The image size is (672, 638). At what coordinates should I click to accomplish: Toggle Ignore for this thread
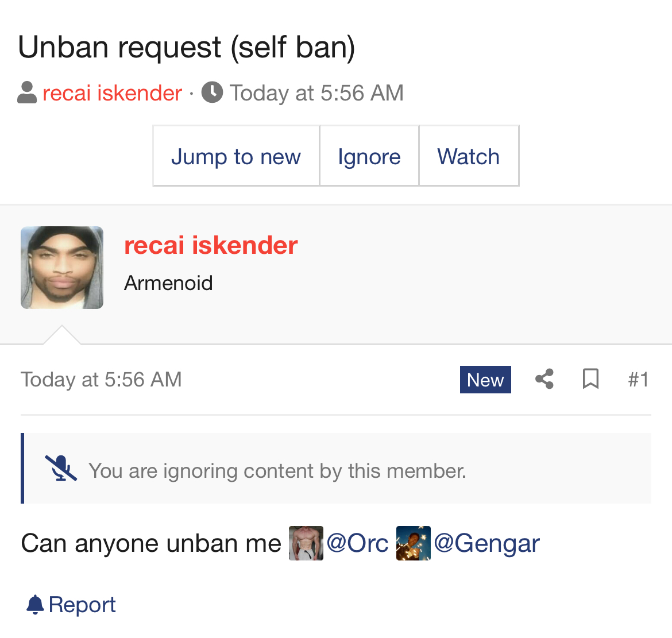(369, 156)
